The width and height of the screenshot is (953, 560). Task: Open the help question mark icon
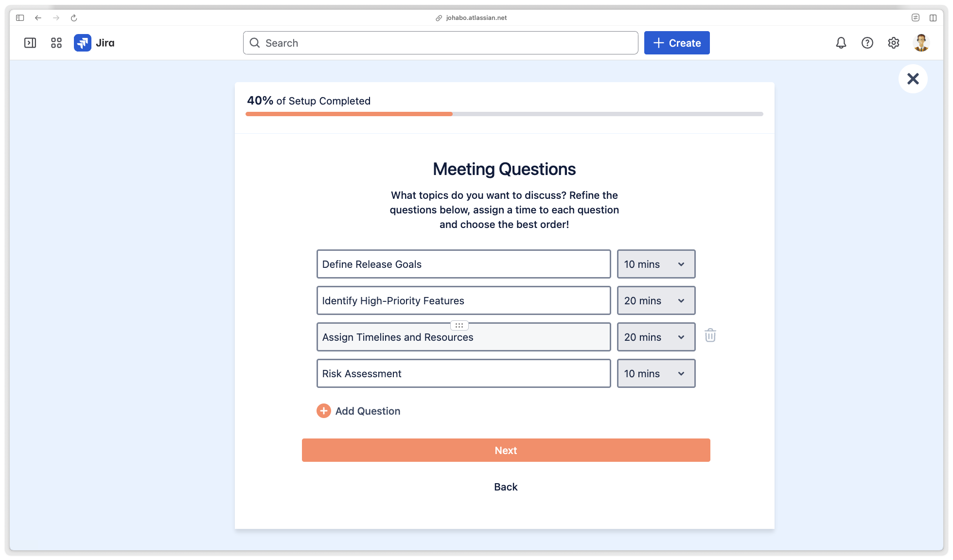[867, 43]
